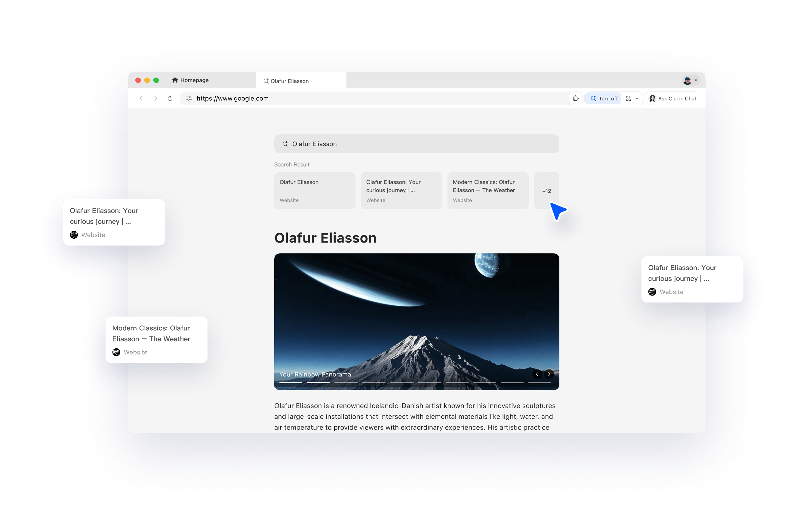This screenshot has width=812, height=505.
Task: Click the Your Rainbow Panorama image
Action: (x=416, y=321)
